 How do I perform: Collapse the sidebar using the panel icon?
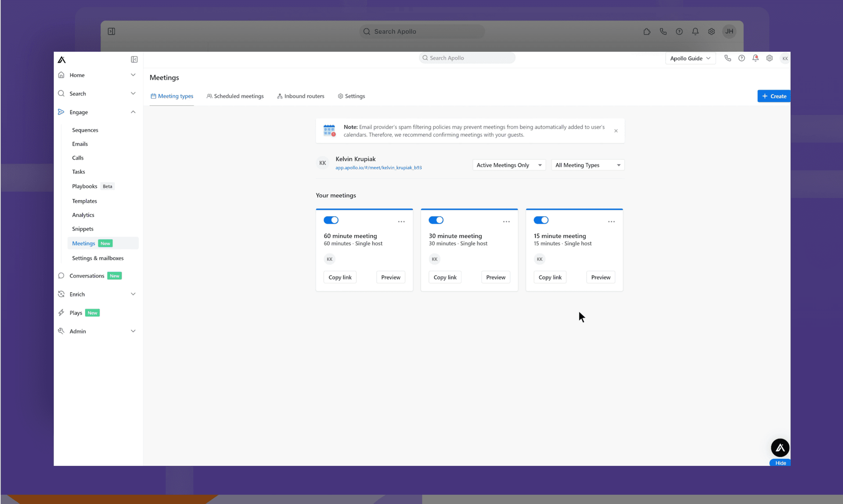134,60
